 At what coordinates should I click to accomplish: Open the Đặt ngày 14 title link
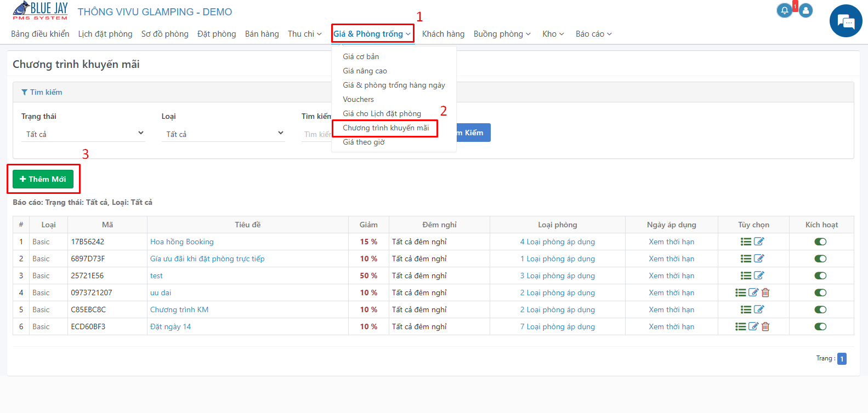pyautogui.click(x=171, y=326)
